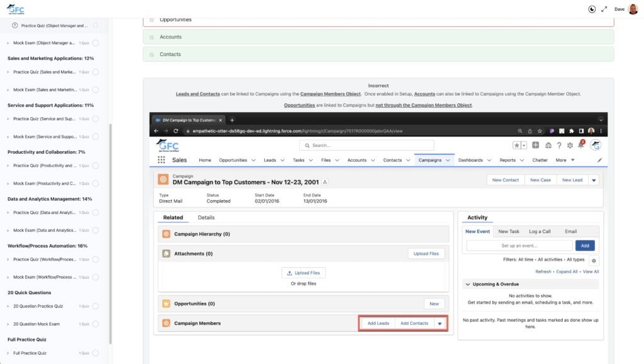Click the 'Set up an event...' input field

pos(519,246)
